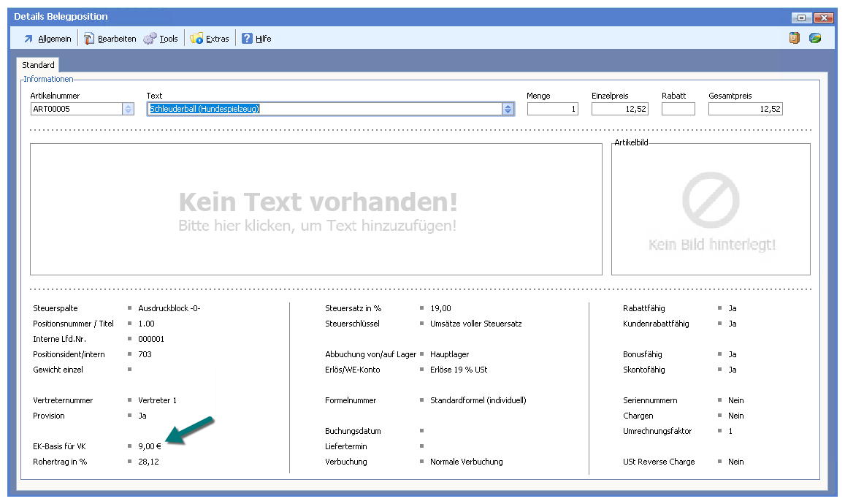Click the orange clipboard icon at top right
Image resolution: width=845 pixels, height=504 pixels.
795,38
